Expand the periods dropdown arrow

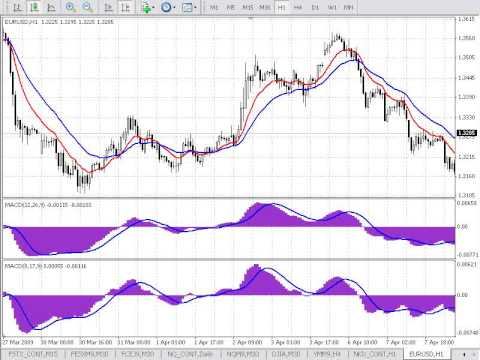(174, 7)
